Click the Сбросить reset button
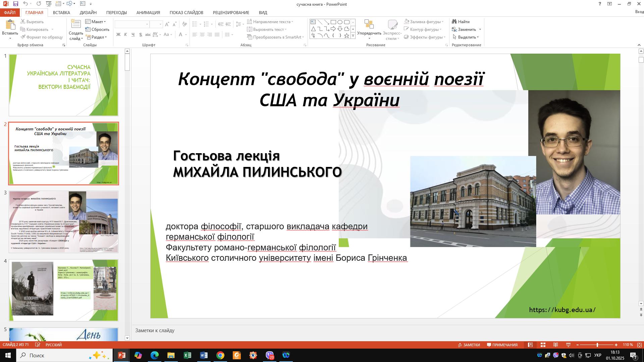 click(x=97, y=29)
